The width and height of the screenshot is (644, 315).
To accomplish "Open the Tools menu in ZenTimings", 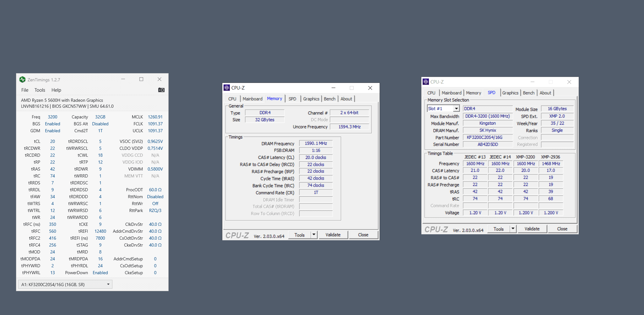I will [x=40, y=90].
